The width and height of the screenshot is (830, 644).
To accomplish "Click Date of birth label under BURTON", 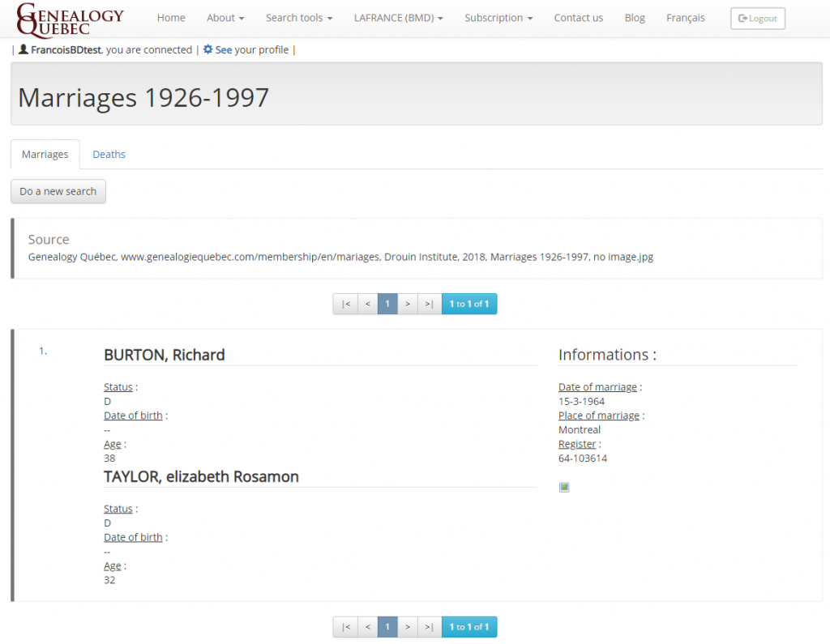I will [x=133, y=416].
